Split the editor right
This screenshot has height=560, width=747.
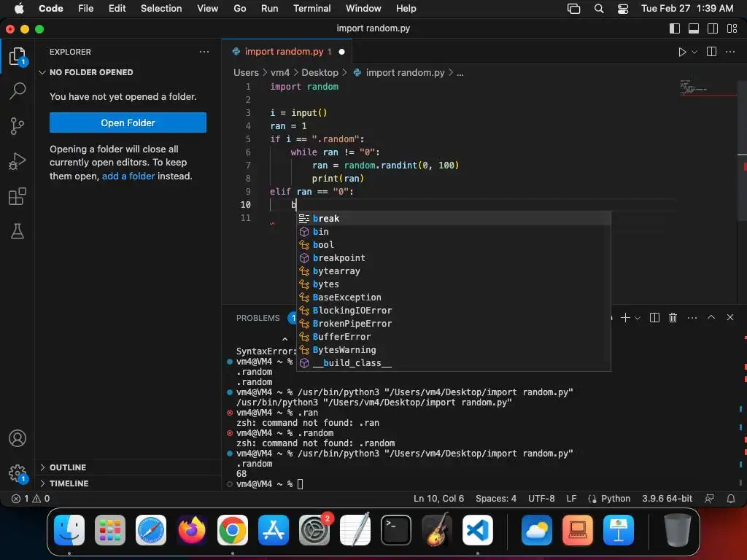pyautogui.click(x=711, y=52)
